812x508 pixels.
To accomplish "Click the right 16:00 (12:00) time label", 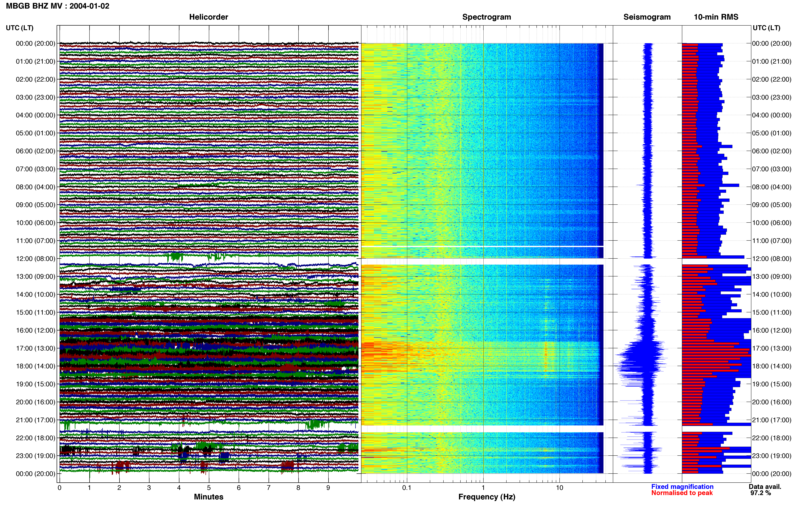I will pyautogui.click(x=772, y=330).
